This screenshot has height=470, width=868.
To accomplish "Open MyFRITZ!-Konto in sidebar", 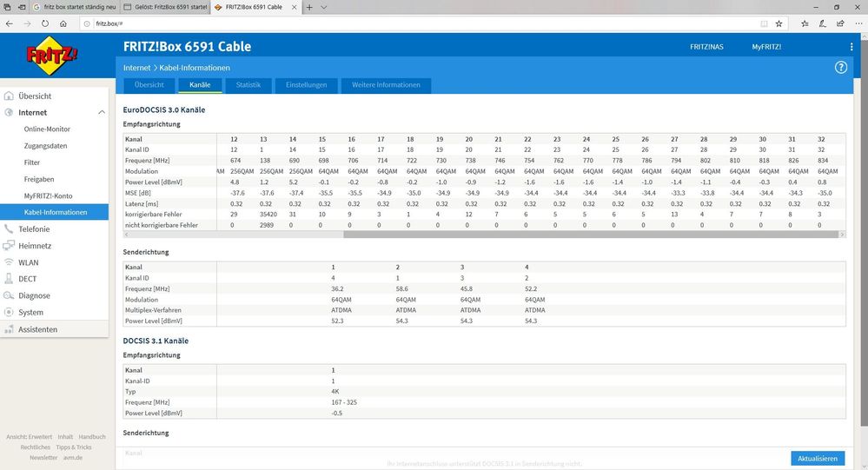I will point(48,195).
